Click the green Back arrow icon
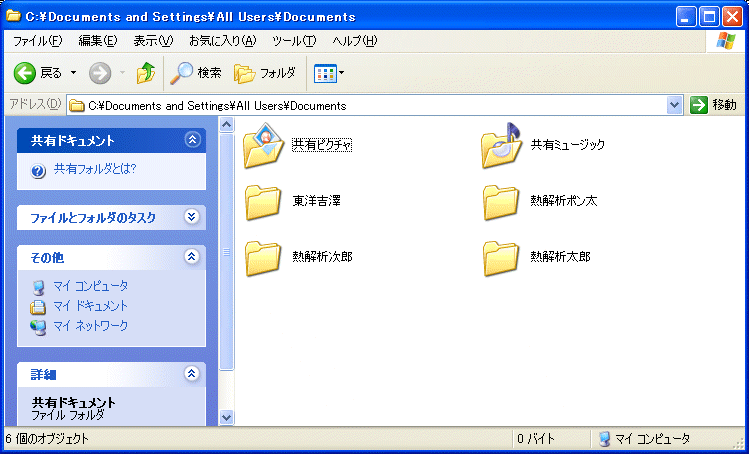This screenshot has height=454, width=749. [x=25, y=73]
